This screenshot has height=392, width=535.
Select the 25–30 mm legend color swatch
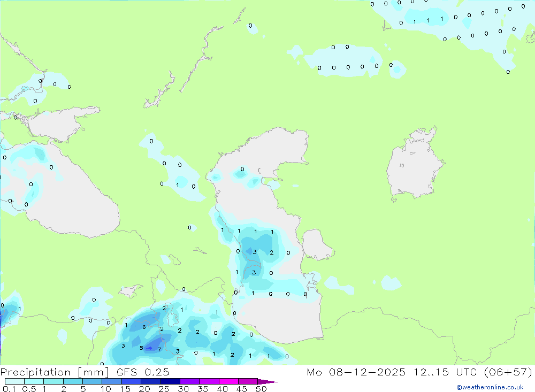tap(170, 381)
